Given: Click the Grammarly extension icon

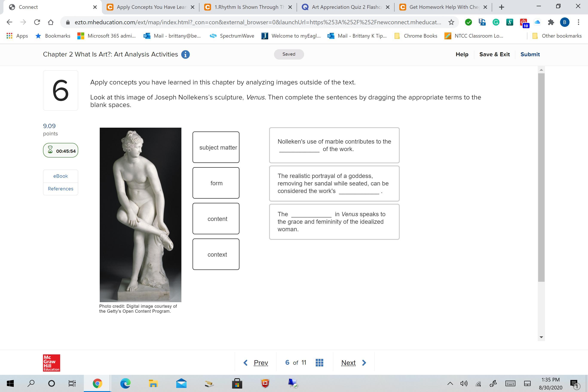Looking at the screenshot, I should [496, 22].
